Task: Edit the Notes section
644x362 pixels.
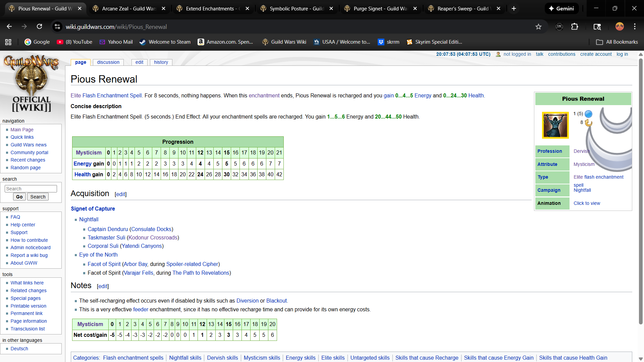Action: click(x=103, y=286)
